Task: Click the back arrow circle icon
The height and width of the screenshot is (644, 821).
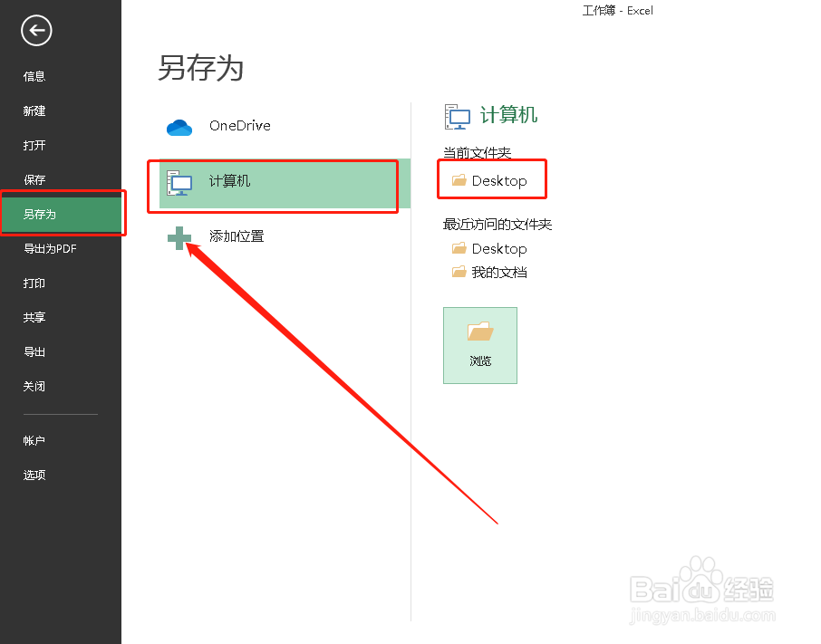Action: point(36,30)
